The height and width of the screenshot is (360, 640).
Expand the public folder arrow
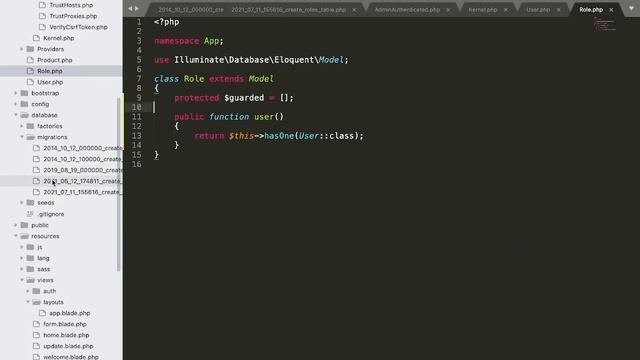tap(16, 225)
